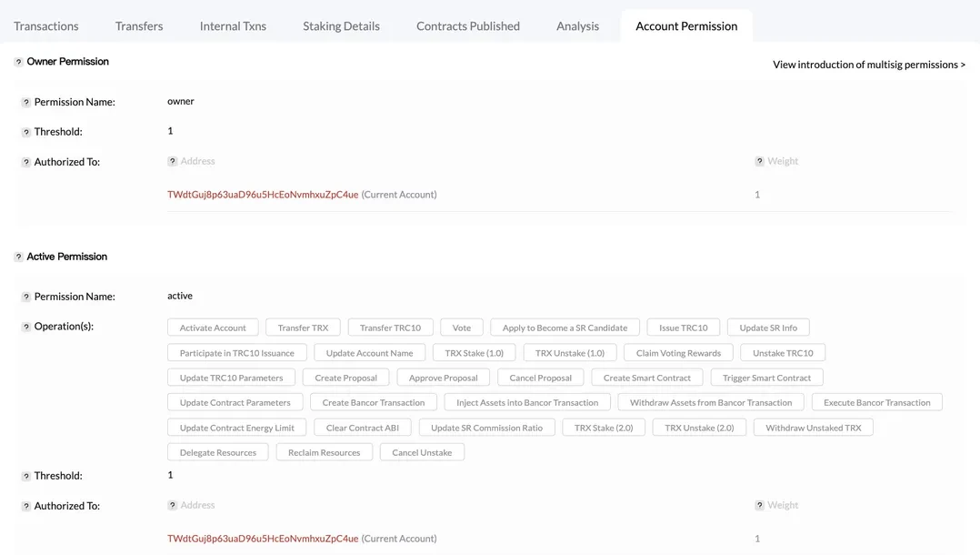Click active section Address help icon

click(x=173, y=505)
